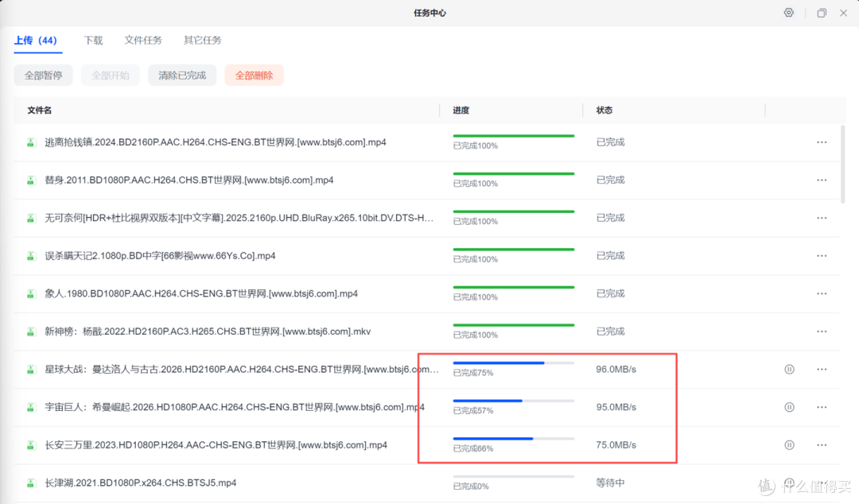Image resolution: width=859 pixels, height=504 pixels.
Task: Select the 星球大战：曼达洛人与古古 file name
Action: pyautogui.click(x=242, y=369)
